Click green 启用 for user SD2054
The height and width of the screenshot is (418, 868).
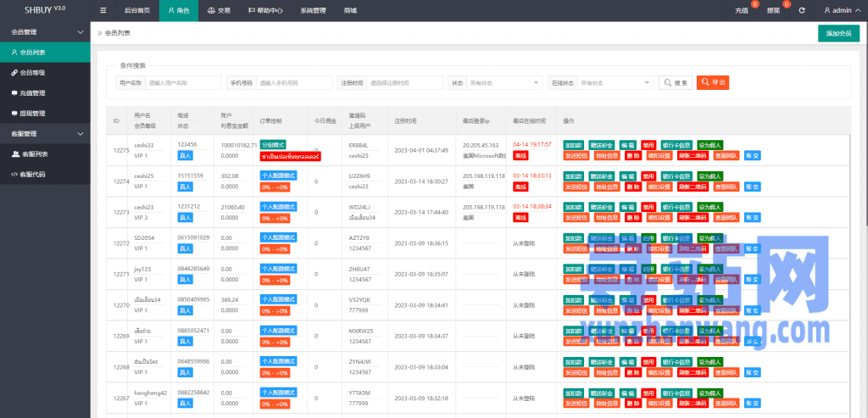[648, 237]
